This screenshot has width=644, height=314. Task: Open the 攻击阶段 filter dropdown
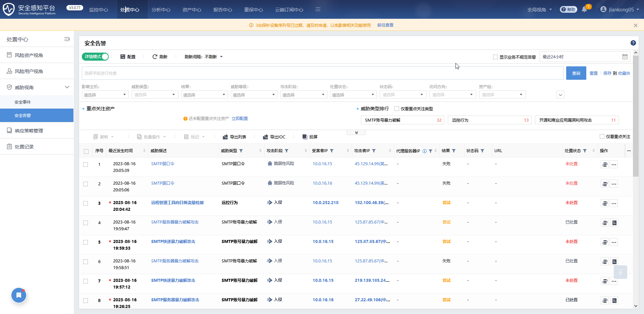pos(304,95)
